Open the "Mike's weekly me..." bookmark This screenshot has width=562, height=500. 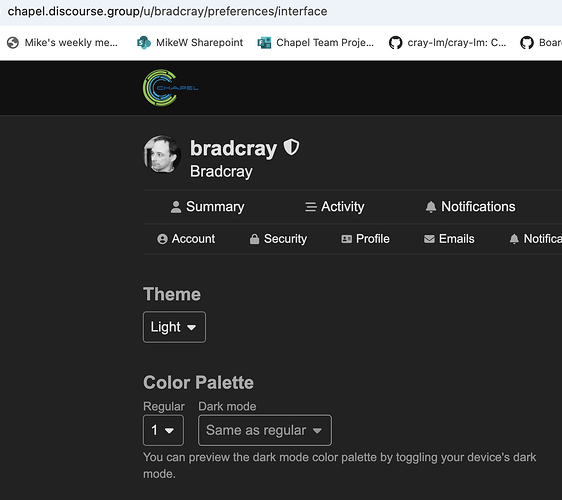(63, 43)
